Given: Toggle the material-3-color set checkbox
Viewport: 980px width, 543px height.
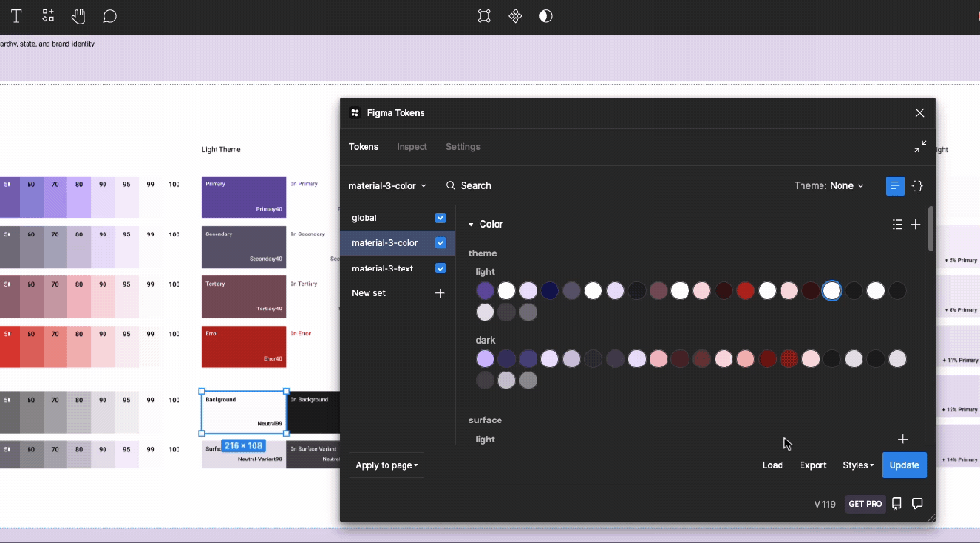Looking at the screenshot, I should [x=441, y=242].
